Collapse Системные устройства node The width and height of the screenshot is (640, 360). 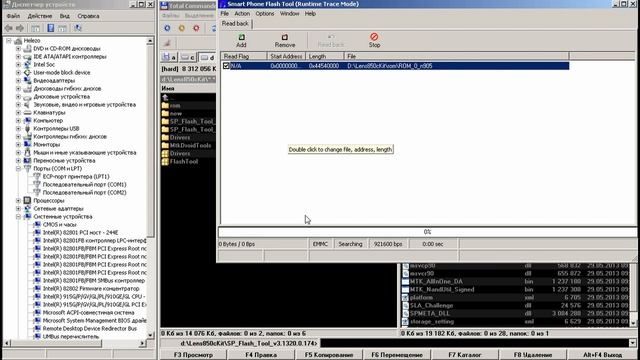(18, 217)
